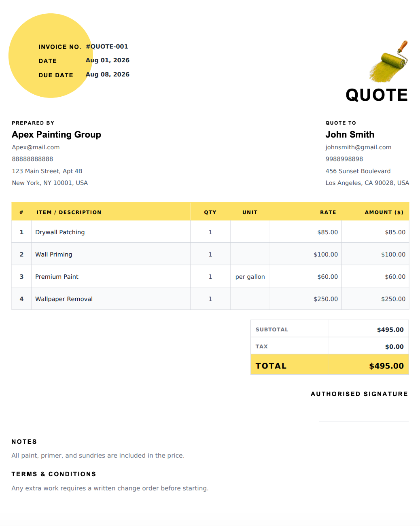Click the invoice number #QUOTE-001

click(107, 47)
